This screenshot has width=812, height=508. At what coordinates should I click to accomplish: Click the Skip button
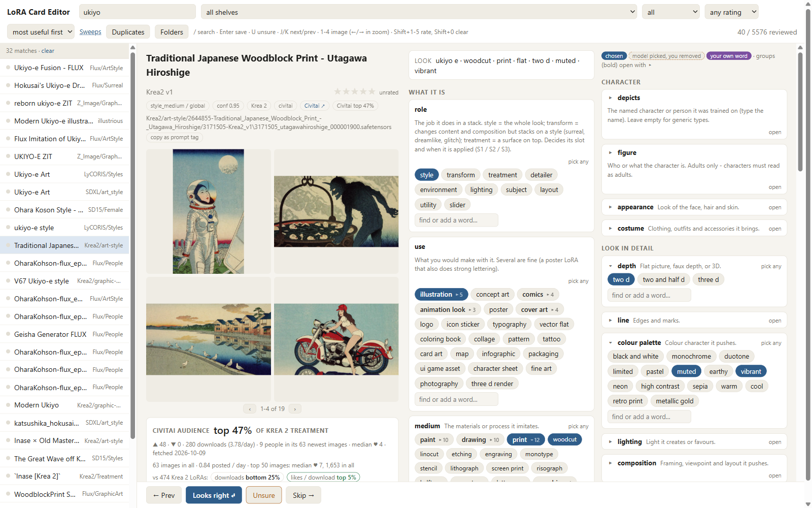click(303, 495)
